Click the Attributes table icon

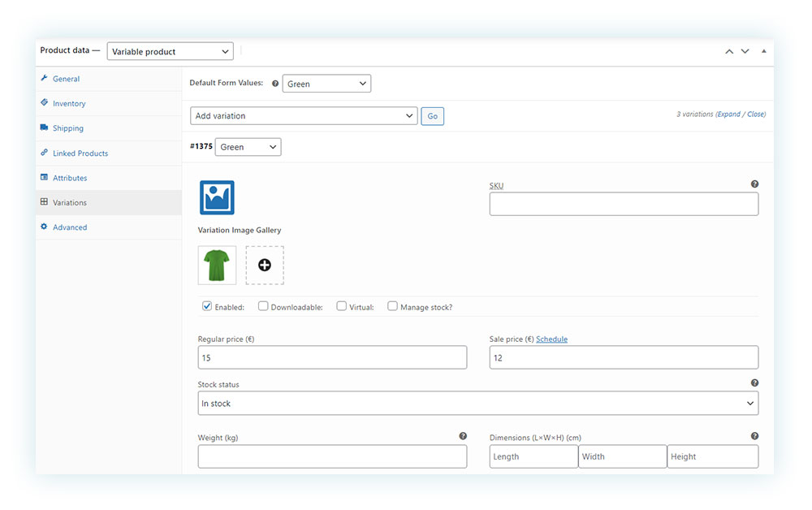pyautogui.click(x=44, y=177)
